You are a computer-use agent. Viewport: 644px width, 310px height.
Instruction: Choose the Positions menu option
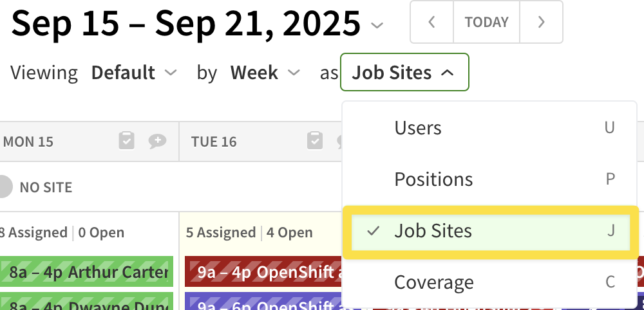click(433, 179)
